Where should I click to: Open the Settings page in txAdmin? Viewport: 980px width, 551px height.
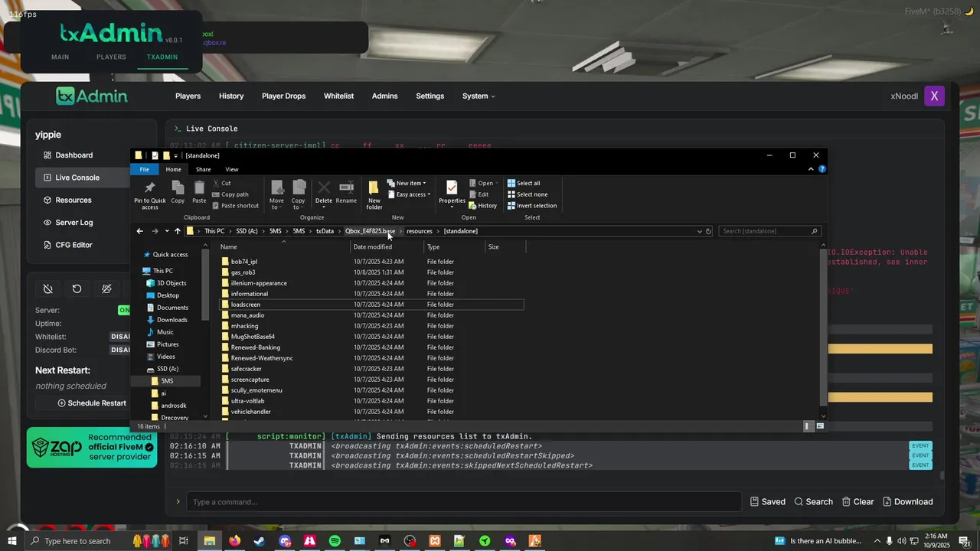430,96
